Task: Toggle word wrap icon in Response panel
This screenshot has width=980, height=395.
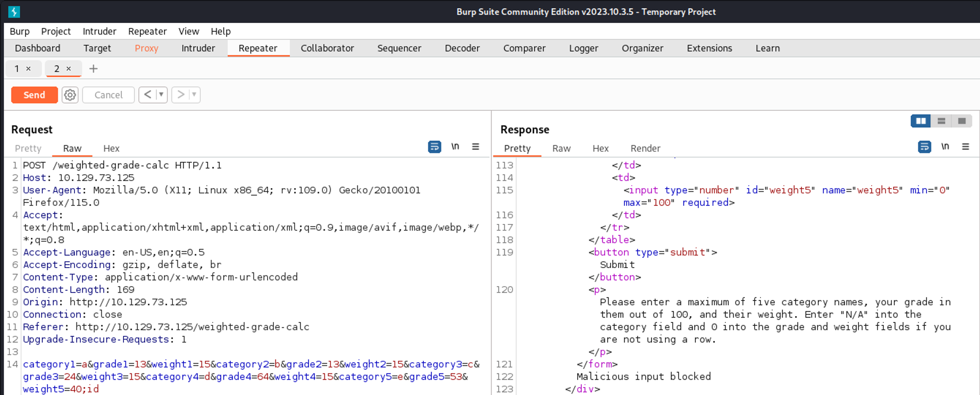Action: 924,147
